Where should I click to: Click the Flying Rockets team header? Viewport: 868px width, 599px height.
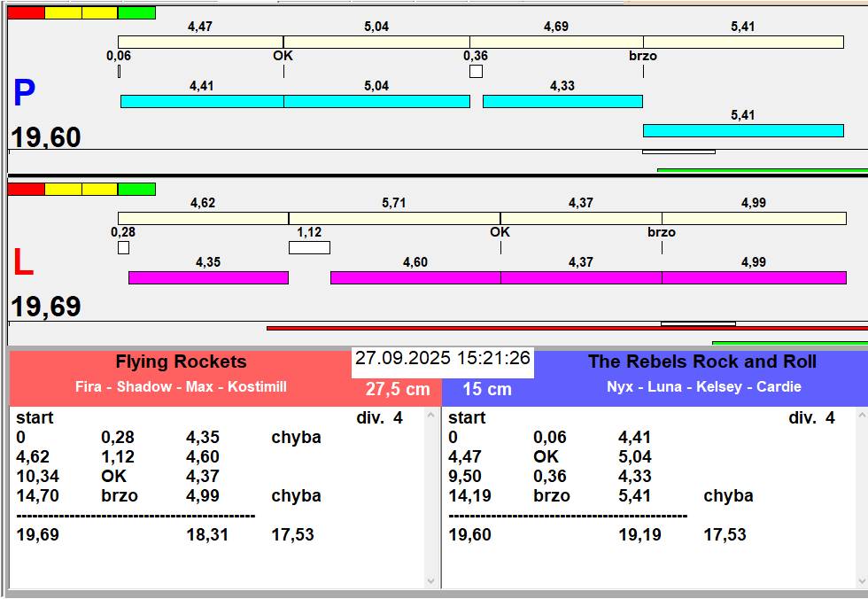click(181, 362)
